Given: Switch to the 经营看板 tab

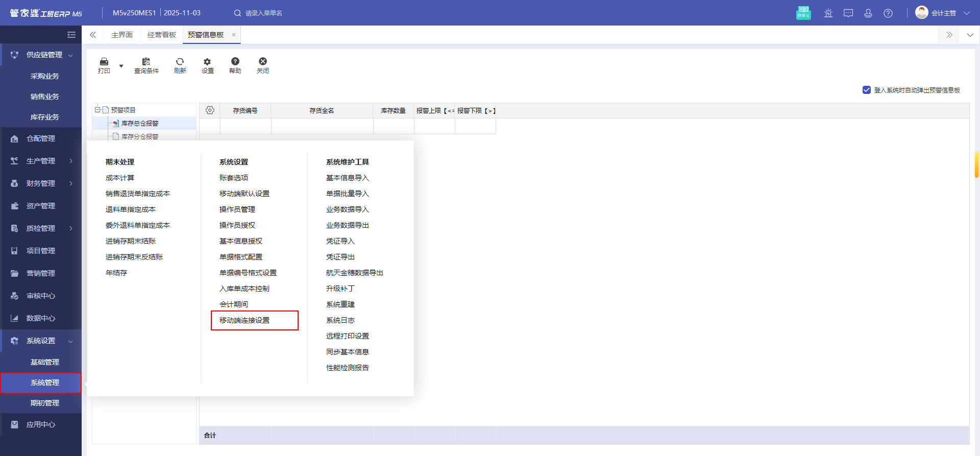Looking at the screenshot, I should coord(161,35).
